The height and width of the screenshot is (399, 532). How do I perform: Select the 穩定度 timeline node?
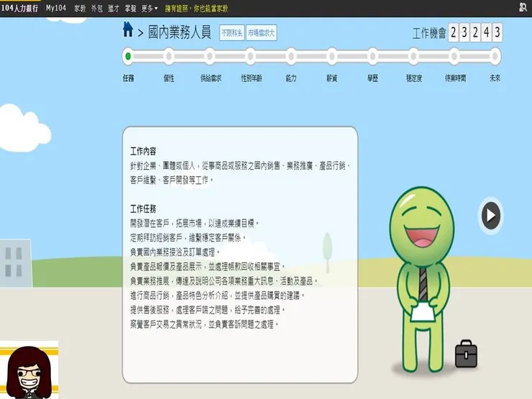pyautogui.click(x=413, y=56)
